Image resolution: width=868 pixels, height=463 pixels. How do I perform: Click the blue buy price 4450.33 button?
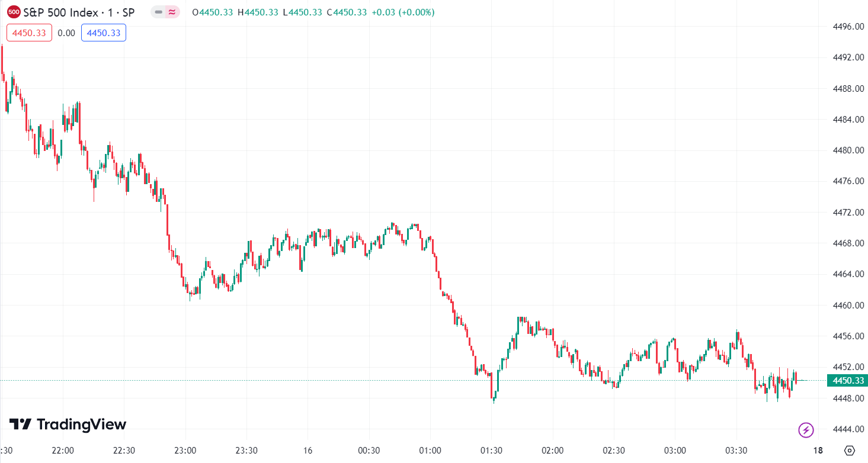[104, 33]
